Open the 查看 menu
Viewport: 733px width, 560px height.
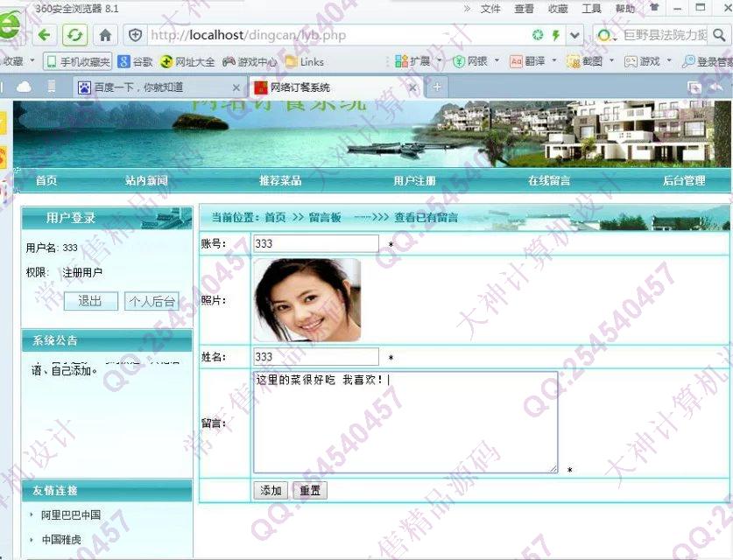pos(524,9)
